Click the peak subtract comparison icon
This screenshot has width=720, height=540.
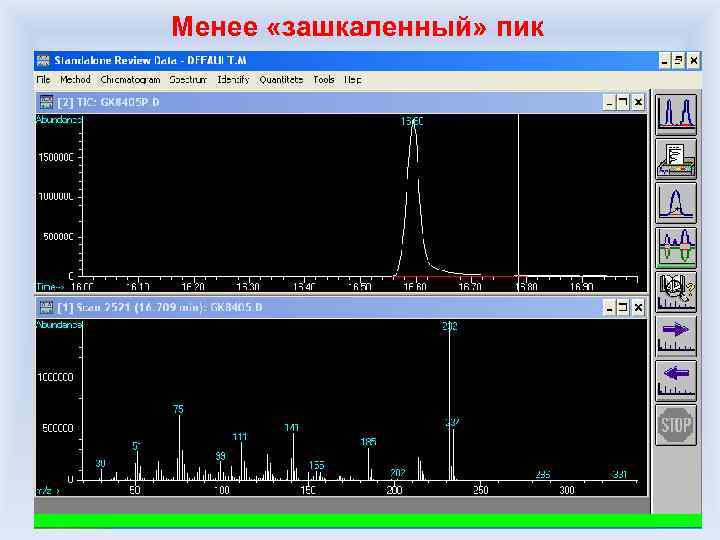point(675,248)
